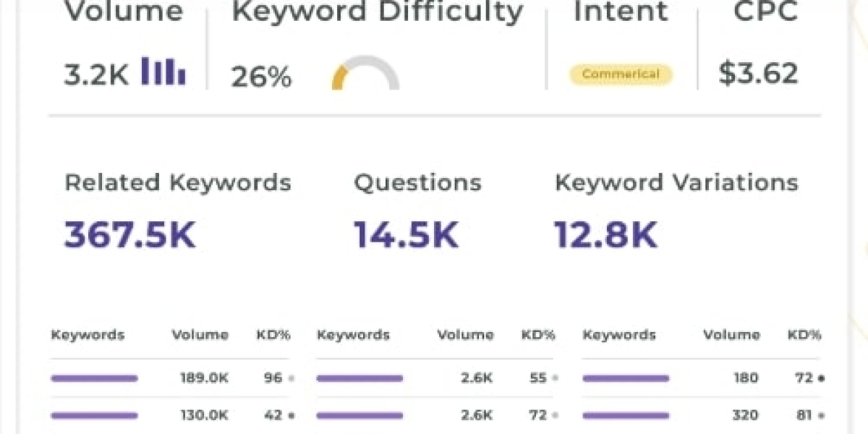Switch to the Related Keywords section heading
Screen dimensions: 868x434
coord(177,182)
